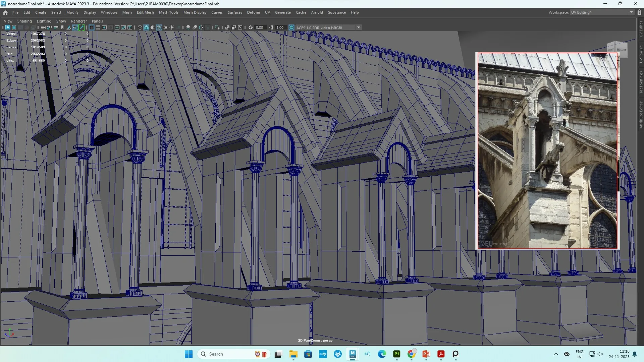
Task: Open the Renderer panel menu
Action: [x=79, y=21]
